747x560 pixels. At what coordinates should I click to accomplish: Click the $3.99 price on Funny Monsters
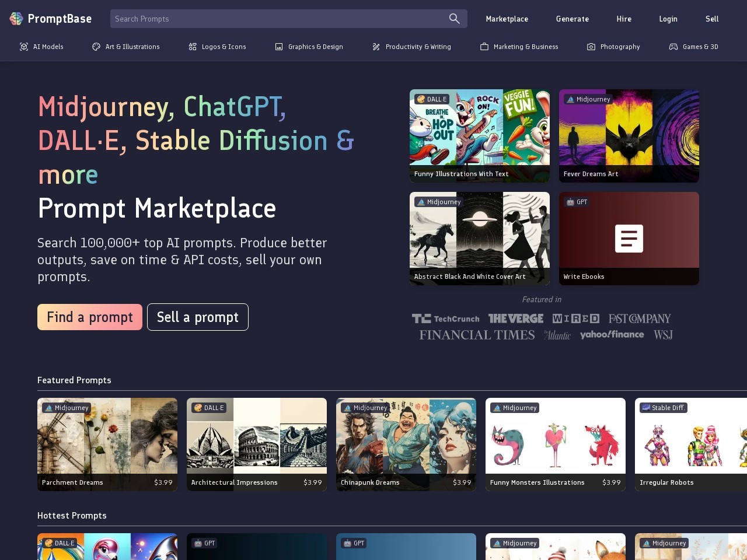tap(612, 482)
